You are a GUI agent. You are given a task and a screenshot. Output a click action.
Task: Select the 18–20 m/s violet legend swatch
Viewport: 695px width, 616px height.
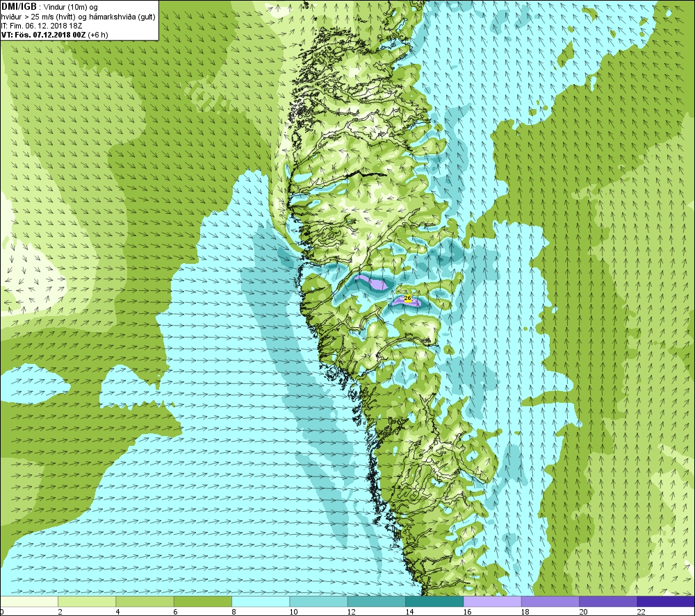tap(550, 601)
